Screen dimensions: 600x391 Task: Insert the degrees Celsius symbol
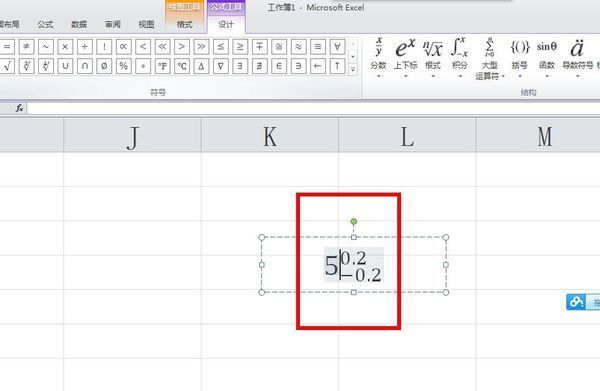182,66
